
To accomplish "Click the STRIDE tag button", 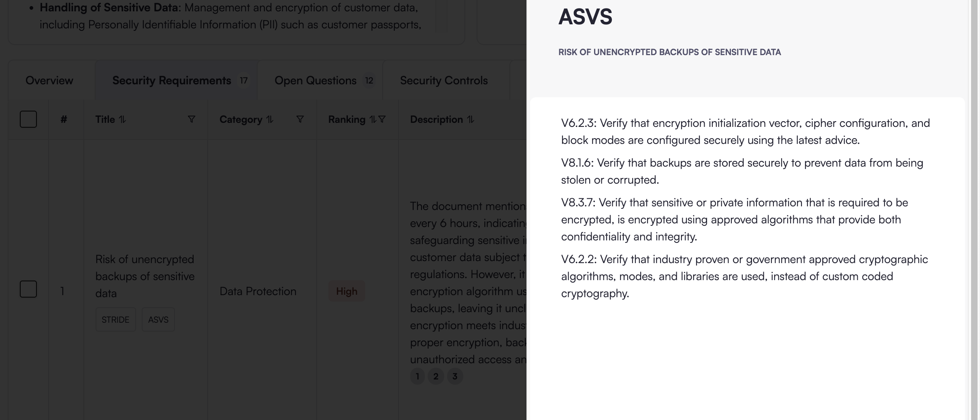I will pos(115,319).
